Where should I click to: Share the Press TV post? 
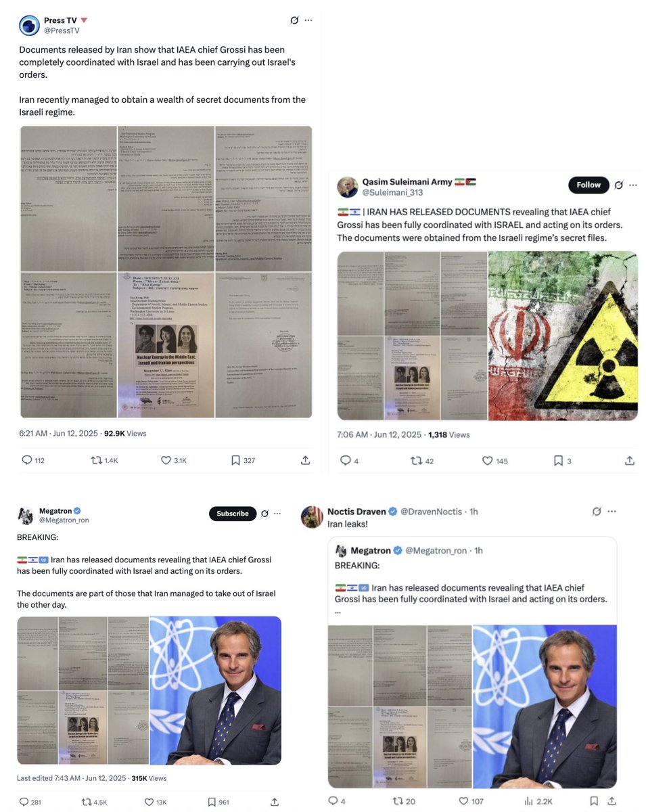pyautogui.click(x=305, y=460)
